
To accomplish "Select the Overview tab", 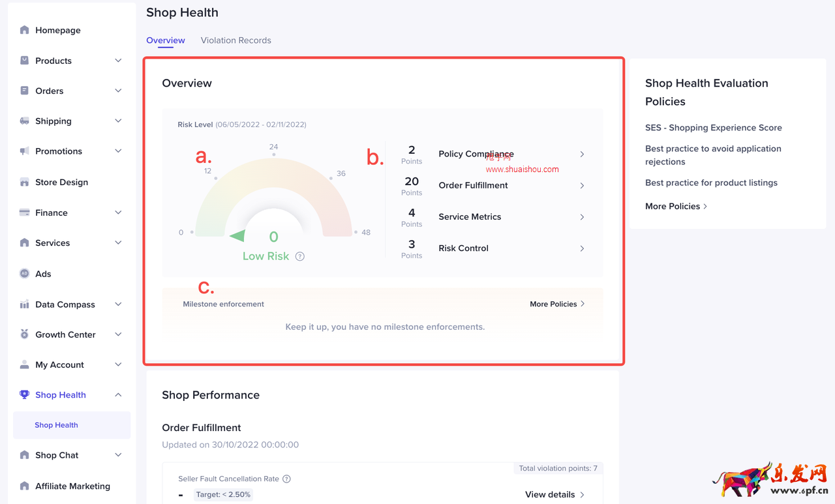I will click(x=165, y=40).
